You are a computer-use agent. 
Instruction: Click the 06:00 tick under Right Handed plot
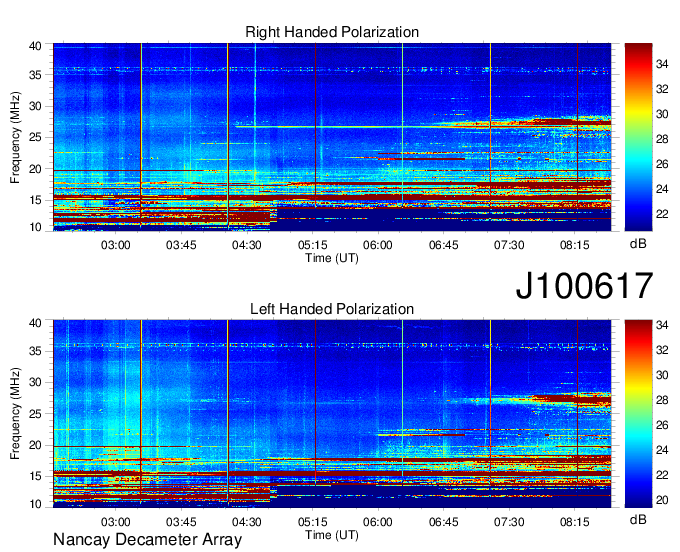[x=378, y=245]
